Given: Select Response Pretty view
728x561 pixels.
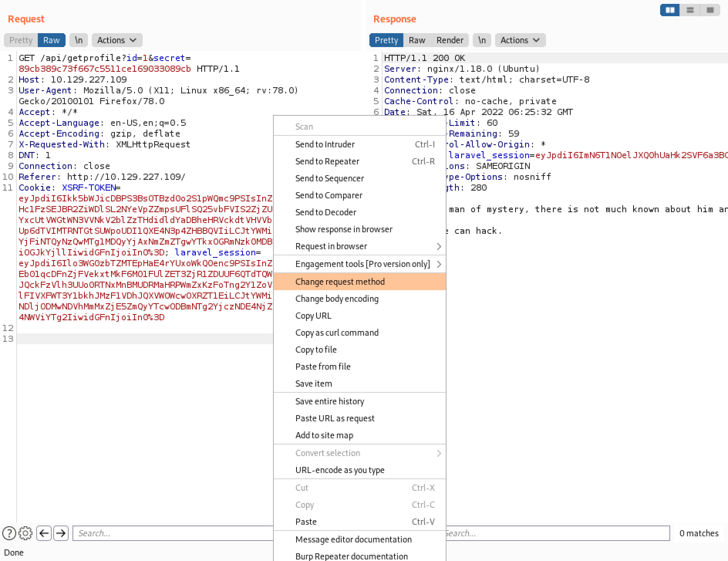Looking at the screenshot, I should tap(386, 40).
